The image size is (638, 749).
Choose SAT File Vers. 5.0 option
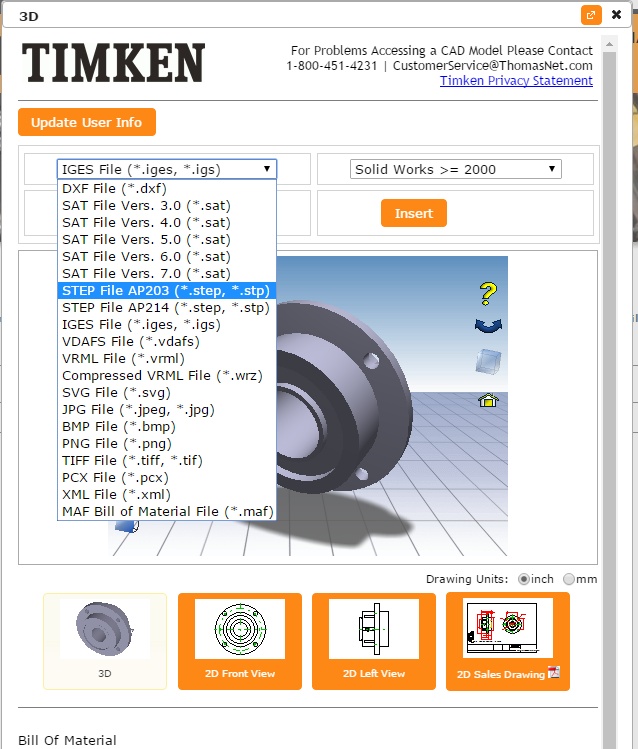tap(167, 239)
